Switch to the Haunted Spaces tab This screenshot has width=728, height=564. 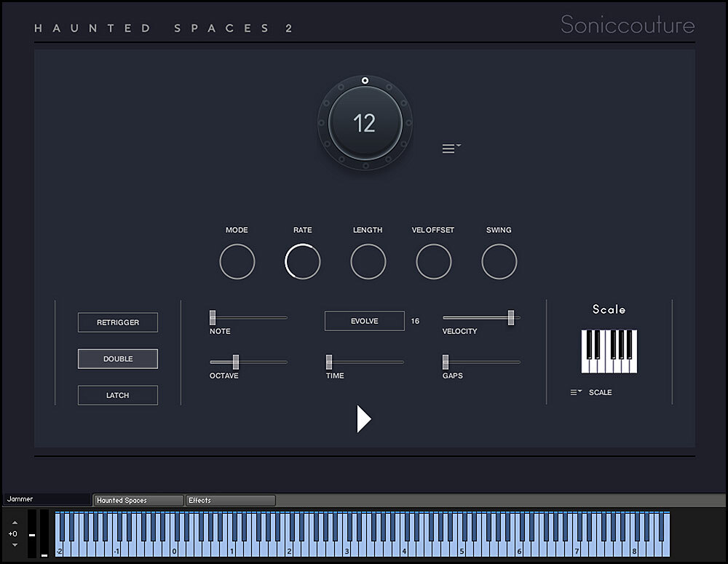point(138,501)
